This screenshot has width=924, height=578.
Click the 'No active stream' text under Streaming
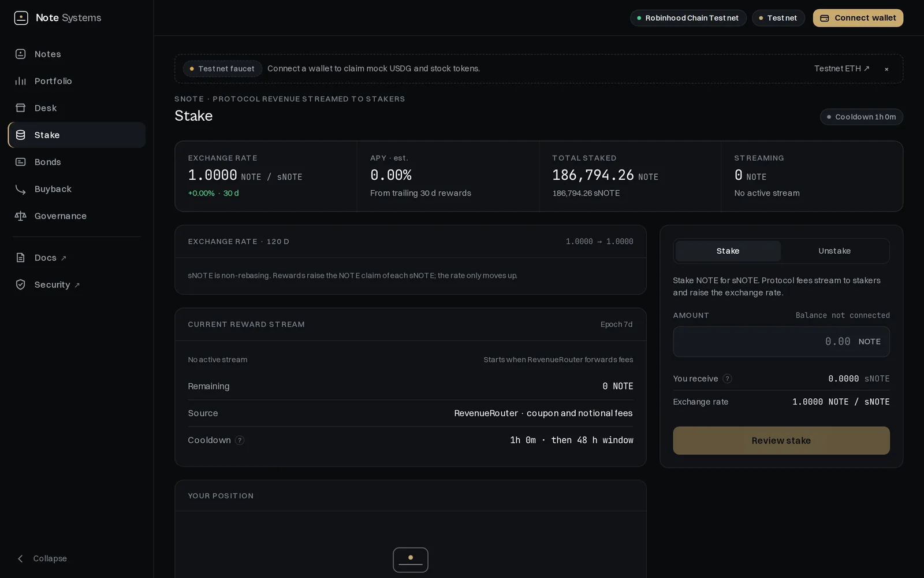point(767,193)
